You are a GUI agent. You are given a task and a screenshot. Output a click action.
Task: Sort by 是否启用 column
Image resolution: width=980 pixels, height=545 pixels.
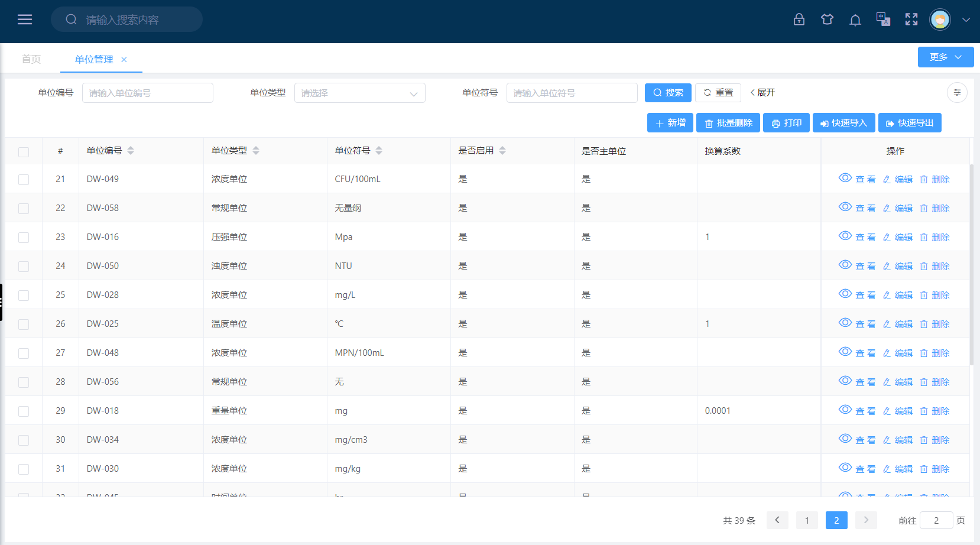coord(502,151)
